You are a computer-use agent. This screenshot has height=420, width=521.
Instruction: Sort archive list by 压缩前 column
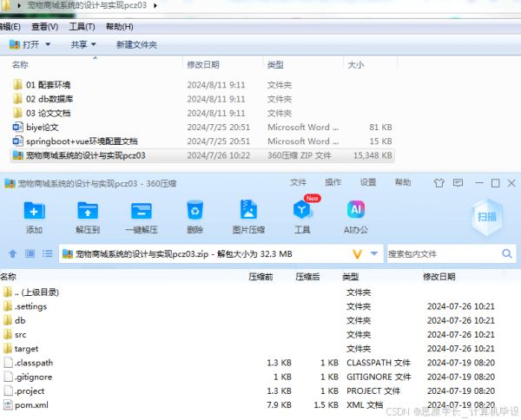pyautogui.click(x=260, y=277)
